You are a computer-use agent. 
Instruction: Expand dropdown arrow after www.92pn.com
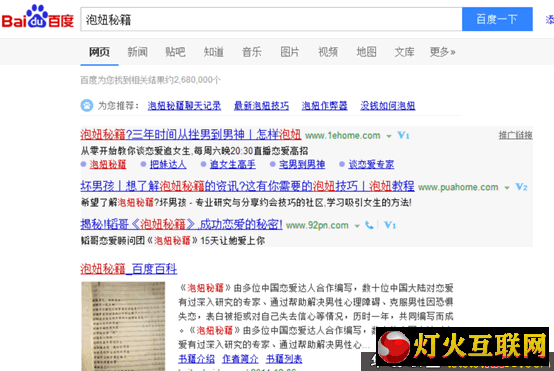(357, 226)
